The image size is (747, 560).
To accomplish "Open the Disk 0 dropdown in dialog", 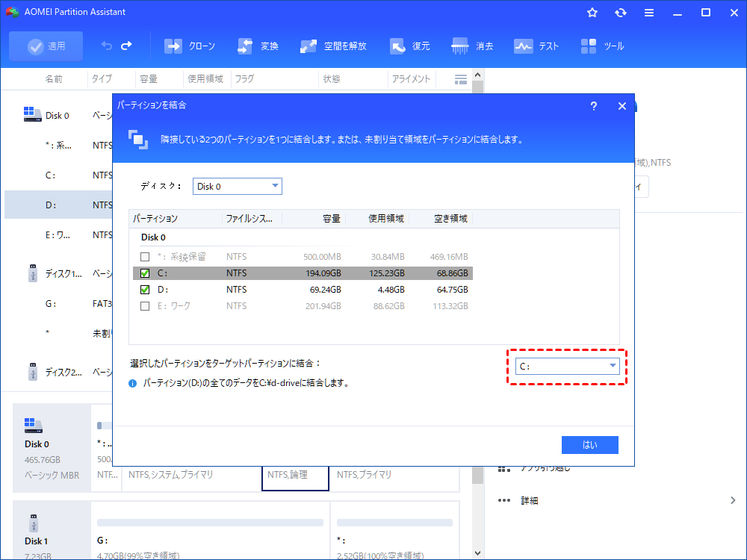I will pyautogui.click(x=238, y=186).
